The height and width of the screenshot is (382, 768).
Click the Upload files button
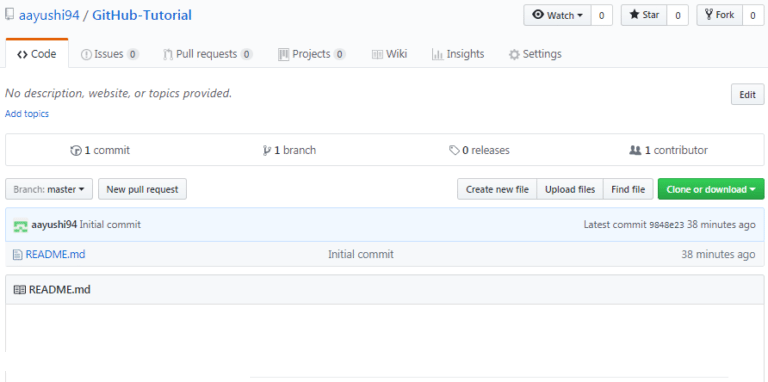click(x=570, y=189)
